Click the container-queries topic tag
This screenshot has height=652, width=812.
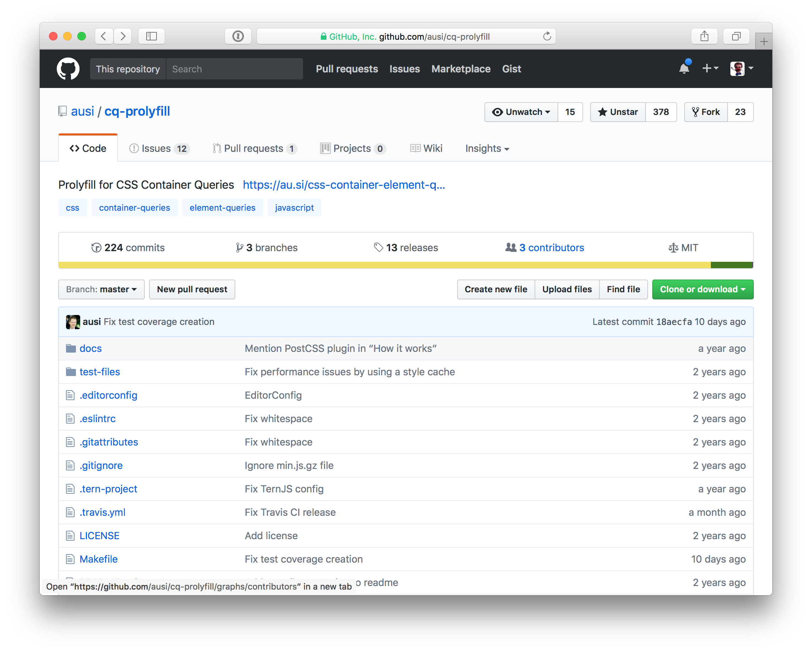click(x=135, y=208)
